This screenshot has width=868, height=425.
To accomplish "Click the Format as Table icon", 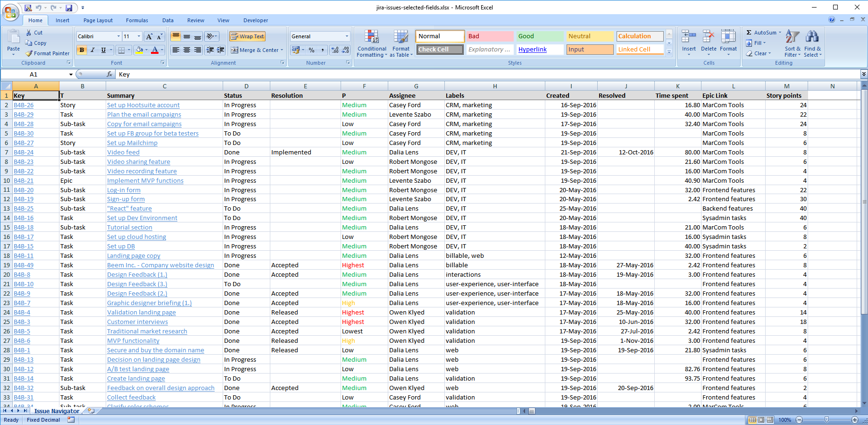I will (x=401, y=37).
